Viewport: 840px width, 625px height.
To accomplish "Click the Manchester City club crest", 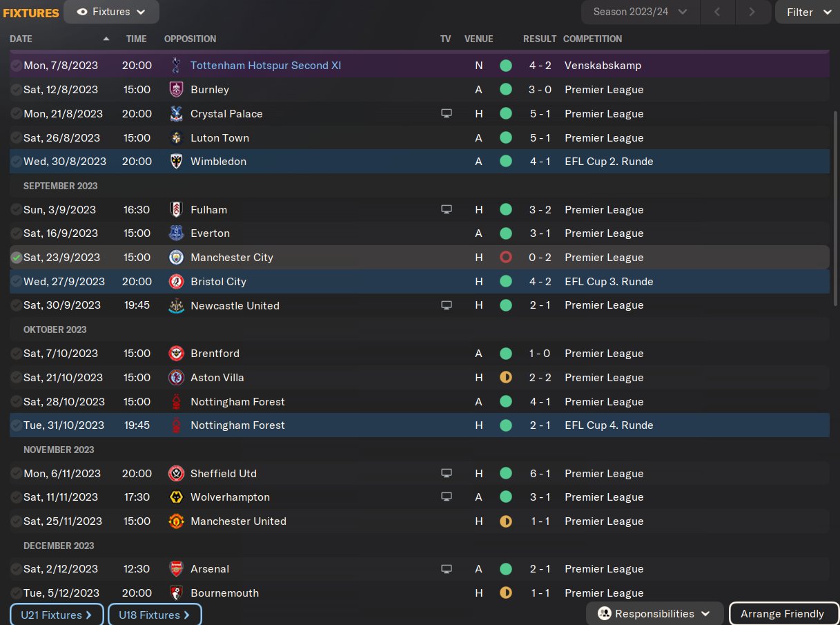I will coord(176,258).
